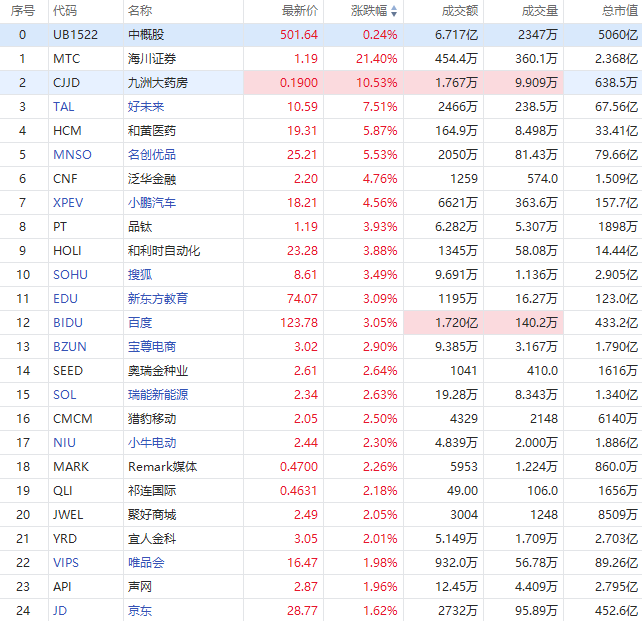The width and height of the screenshot is (642, 621).
Task: Open the 名创优品 name link
Action: [x=152, y=155]
